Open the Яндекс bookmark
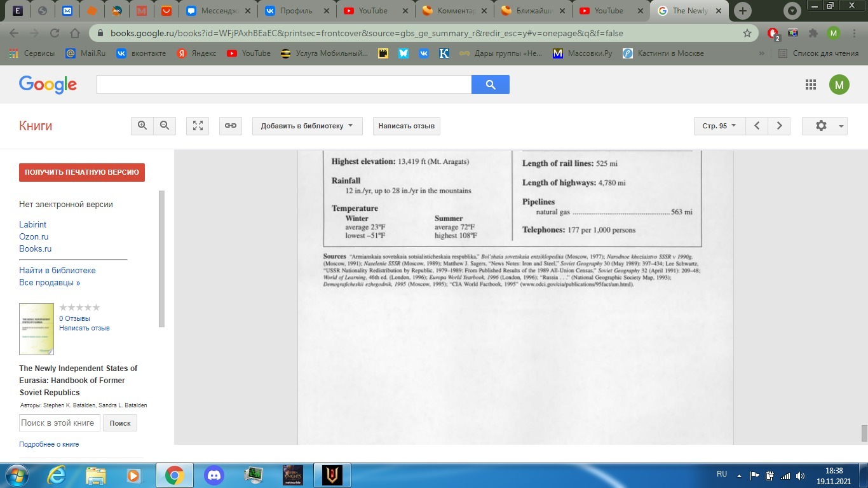The height and width of the screenshot is (488, 868). (x=196, y=53)
